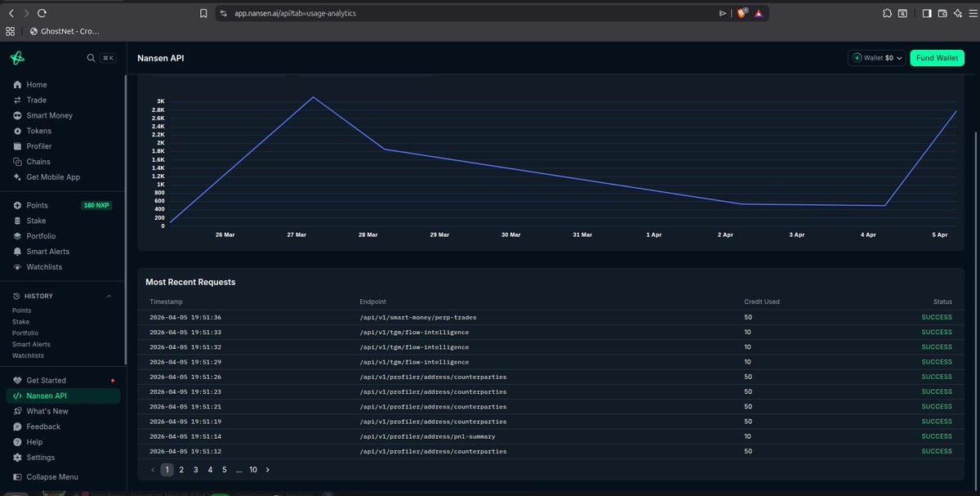Reload the page with the refresh icon

(x=42, y=13)
